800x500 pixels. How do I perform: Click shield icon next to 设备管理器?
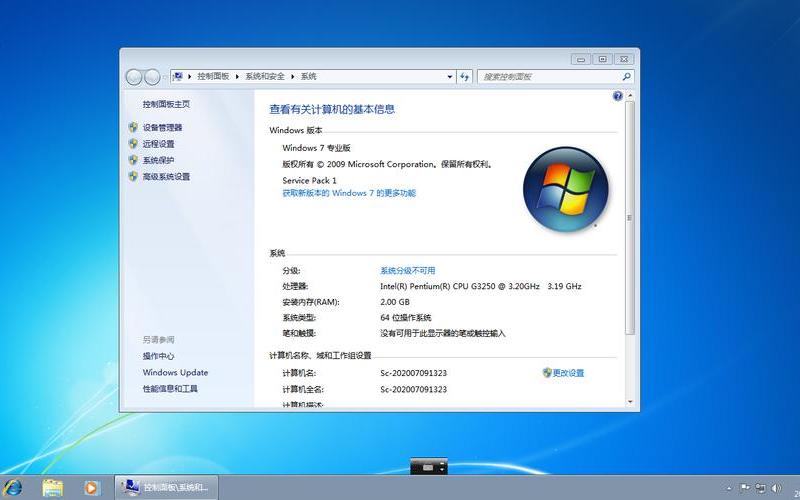133,127
